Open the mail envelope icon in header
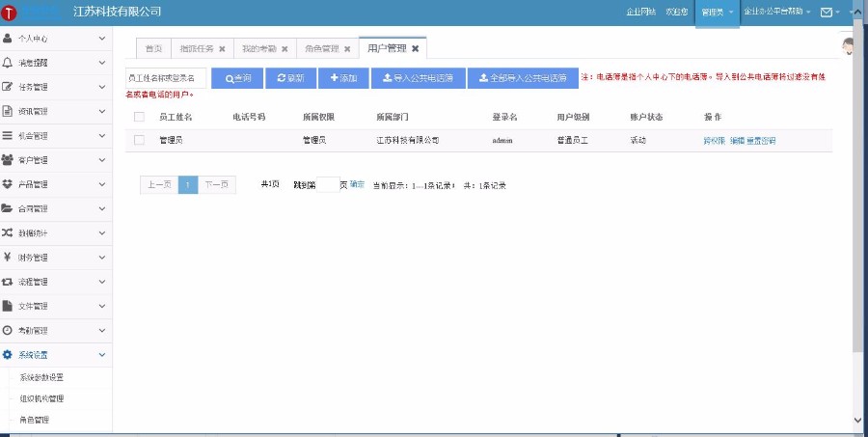Viewport: 868px width, 437px height. [826, 13]
